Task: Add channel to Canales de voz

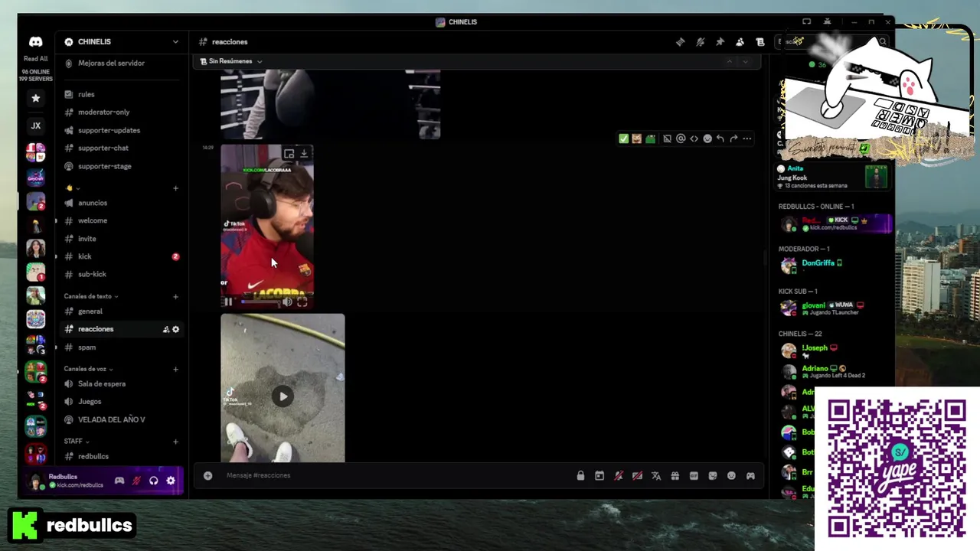Action: [175, 369]
